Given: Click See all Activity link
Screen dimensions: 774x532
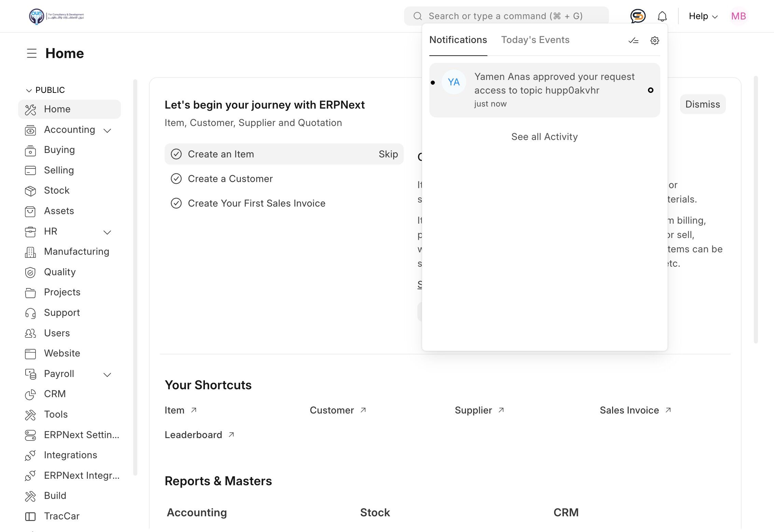Looking at the screenshot, I should tap(544, 137).
